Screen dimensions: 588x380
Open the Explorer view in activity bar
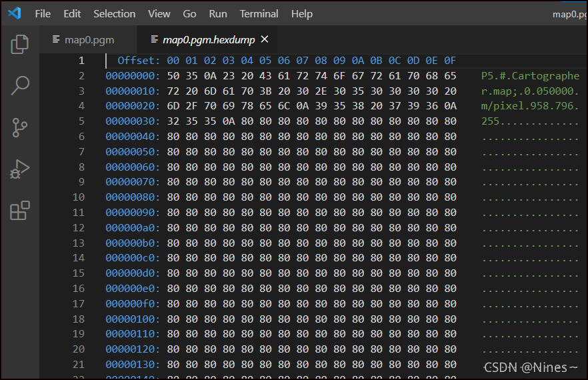pos(19,44)
